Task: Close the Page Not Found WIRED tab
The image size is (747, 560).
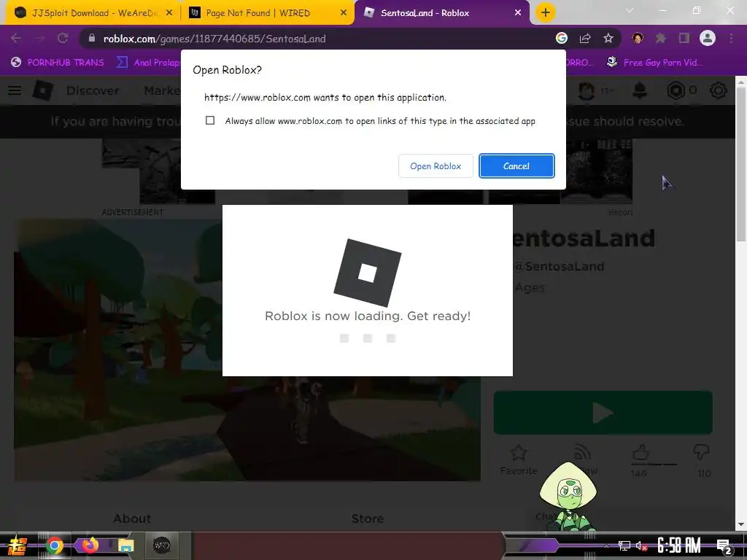Action: coord(344,13)
